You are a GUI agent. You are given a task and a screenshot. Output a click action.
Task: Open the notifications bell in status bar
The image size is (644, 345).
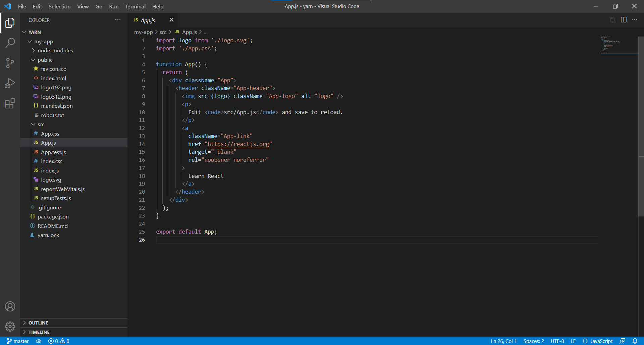coord(635,341)
